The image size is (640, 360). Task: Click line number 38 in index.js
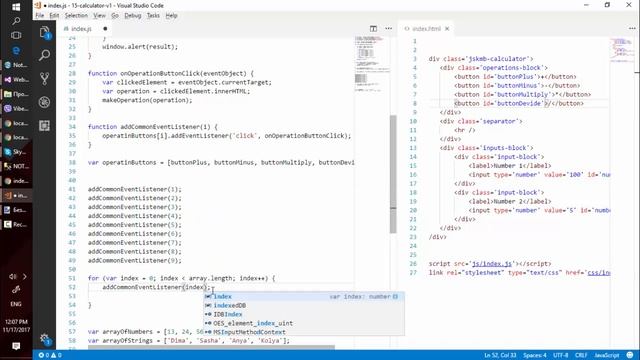[72, 162]
